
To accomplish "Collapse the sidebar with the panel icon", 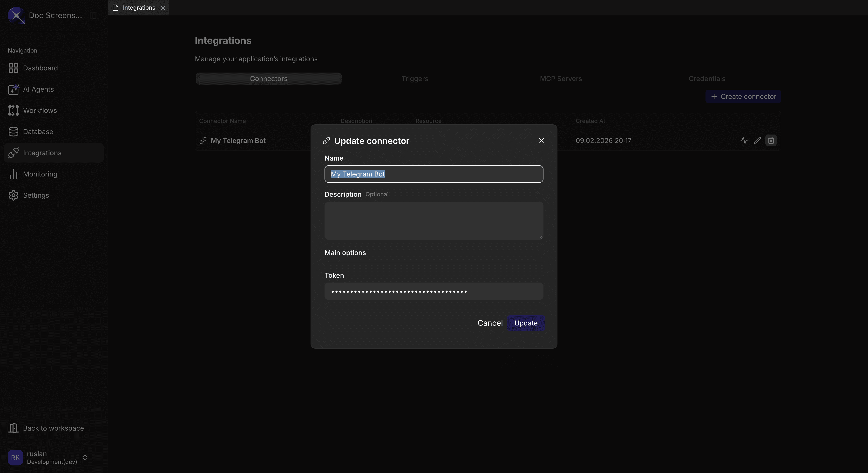I will tap(92, 15).
